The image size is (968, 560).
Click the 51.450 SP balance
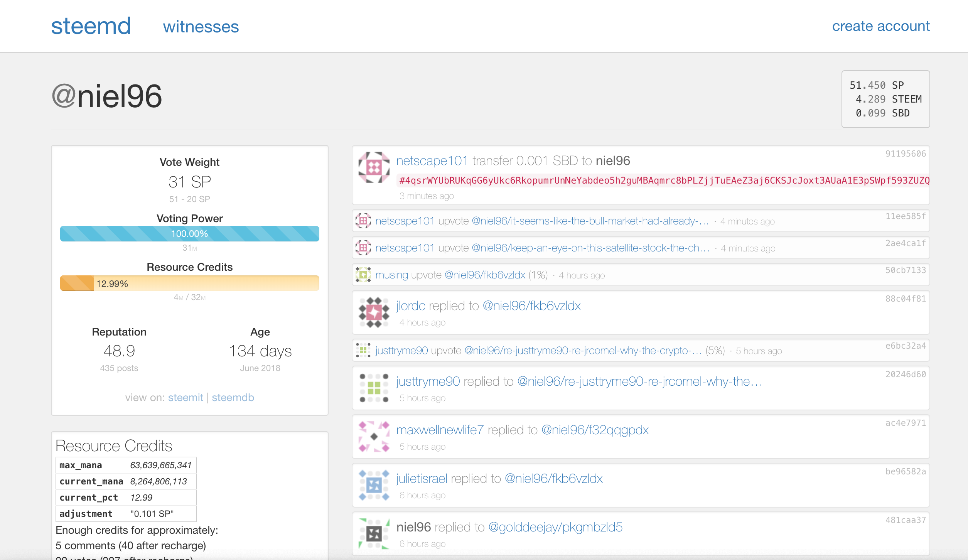[x=877, y=85]
